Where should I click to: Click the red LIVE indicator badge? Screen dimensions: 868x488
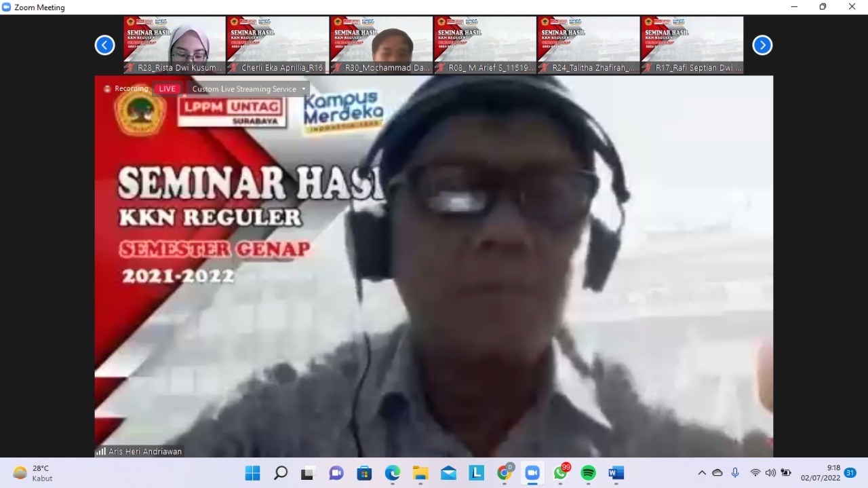[167, 89]
